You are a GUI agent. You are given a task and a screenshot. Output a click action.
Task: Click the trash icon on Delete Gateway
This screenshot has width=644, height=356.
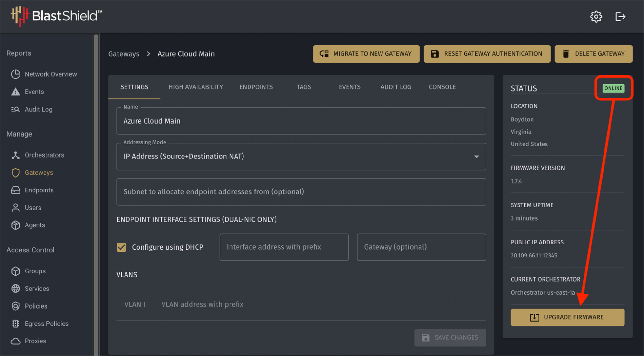click(566, 54)
